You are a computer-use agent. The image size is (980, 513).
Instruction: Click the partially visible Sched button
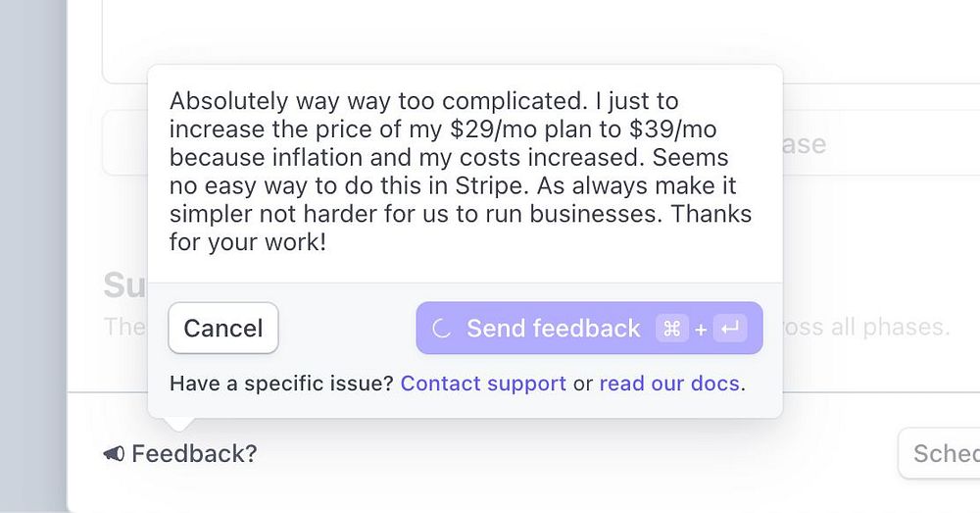pyautogui.click(x=945, y=454)
